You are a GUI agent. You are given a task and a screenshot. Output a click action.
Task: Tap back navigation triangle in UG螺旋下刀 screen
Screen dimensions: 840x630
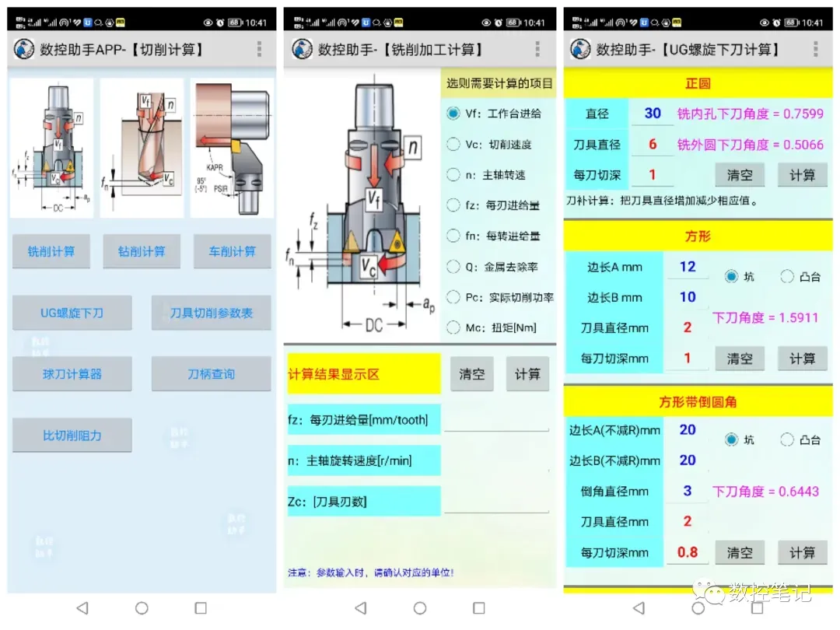pyautogui.click(x=639, y=608)
